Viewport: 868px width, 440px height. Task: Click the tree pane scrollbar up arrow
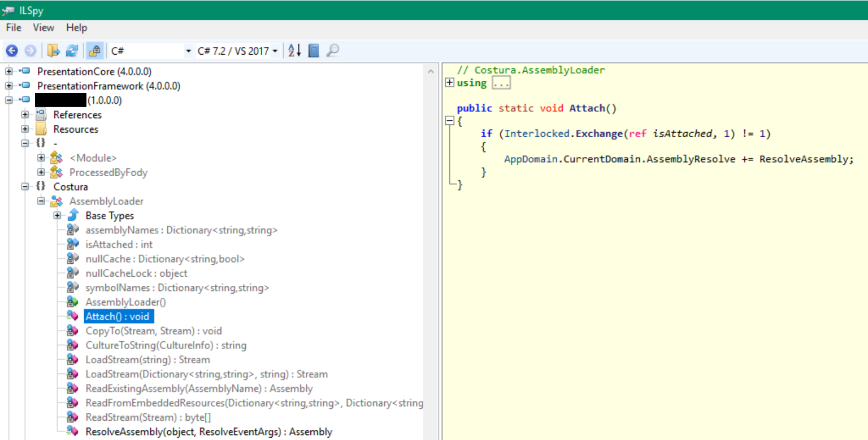pyautogui.click(x=432, y=72)
